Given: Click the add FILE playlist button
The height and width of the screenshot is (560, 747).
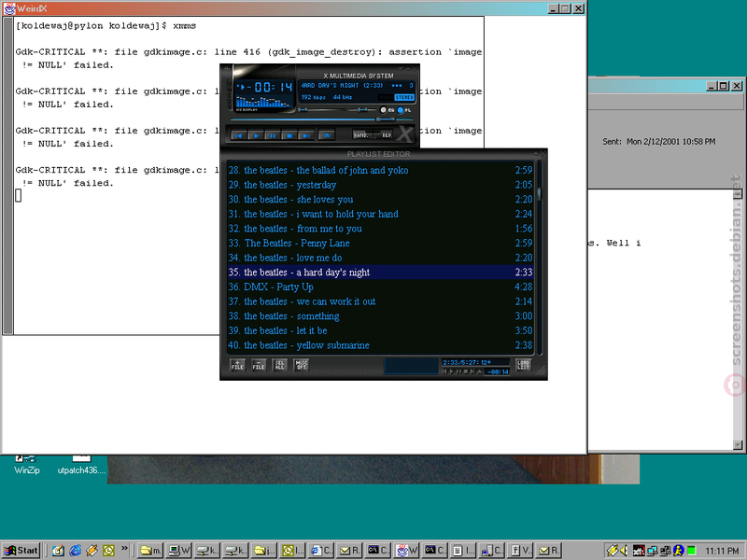Looking at the screenshot, I should click(x=237, y=365).
